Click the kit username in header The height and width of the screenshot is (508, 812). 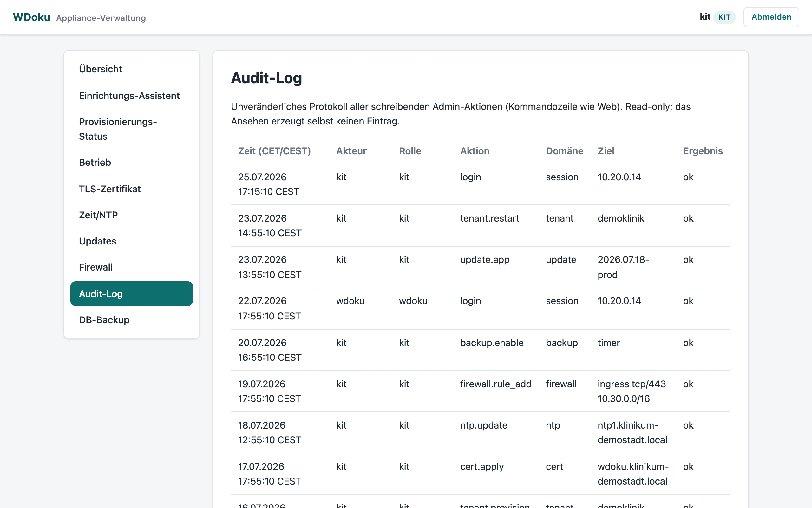click(705, 17)
